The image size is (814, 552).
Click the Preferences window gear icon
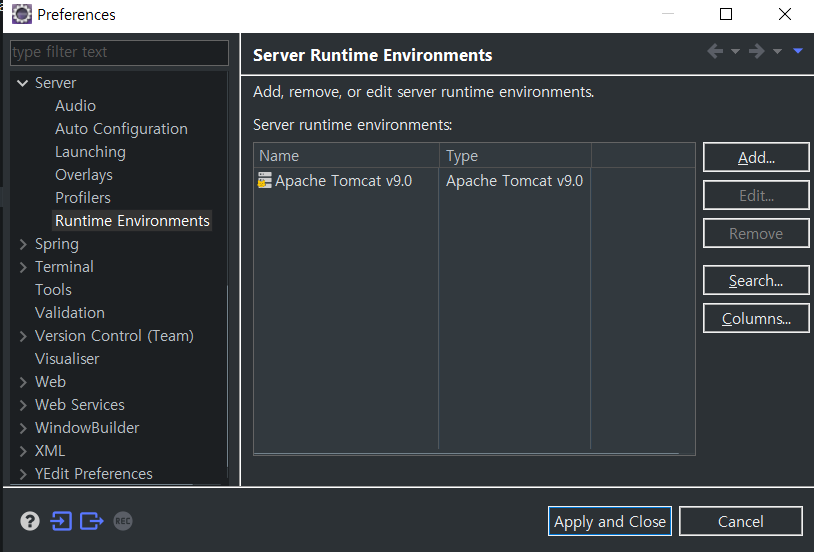click(x=22, y=14)
